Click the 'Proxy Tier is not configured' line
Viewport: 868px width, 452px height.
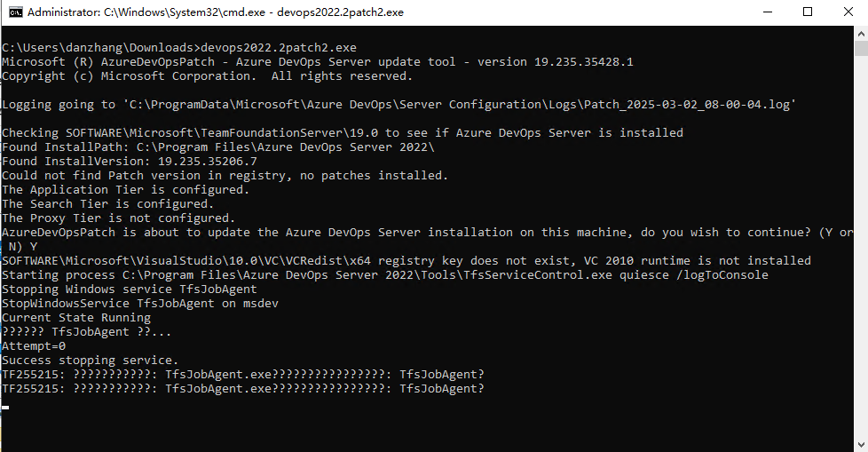tap(119, 218)
